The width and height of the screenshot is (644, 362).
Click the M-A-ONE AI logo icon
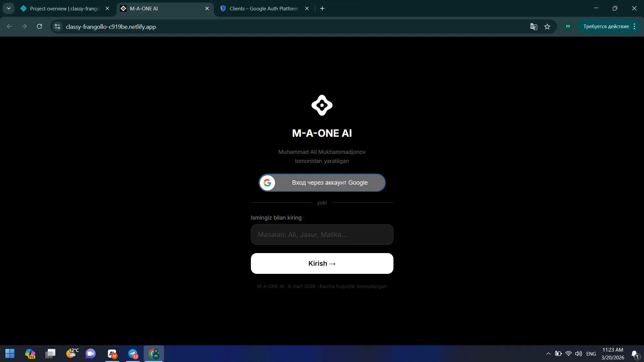[322, 105]
